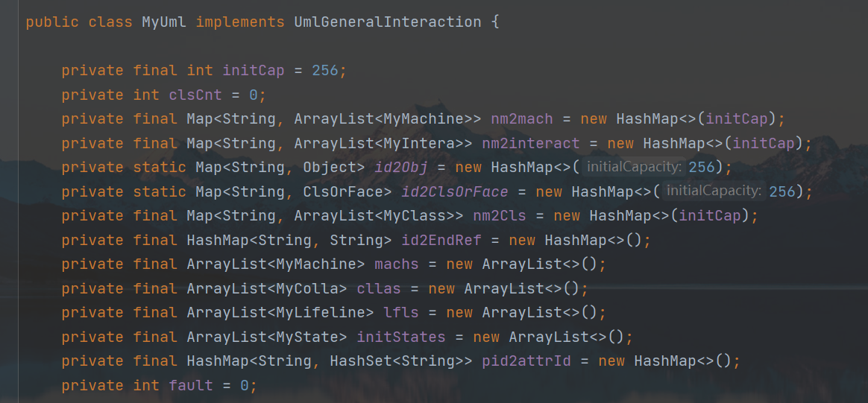Place cursor on initCap field declaration
This screenshot has width=868, height=403.
254,71
